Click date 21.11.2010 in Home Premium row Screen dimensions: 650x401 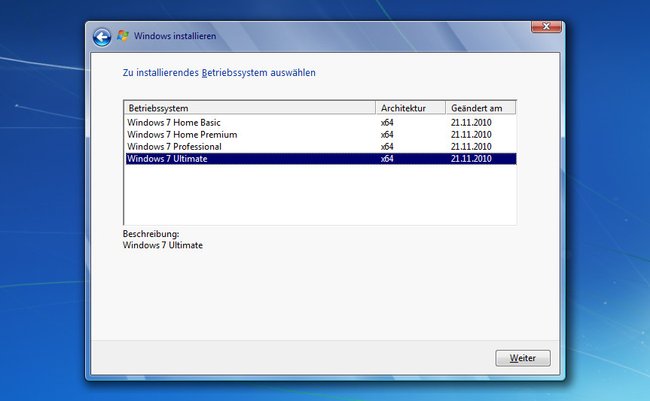tap(471, 134)
